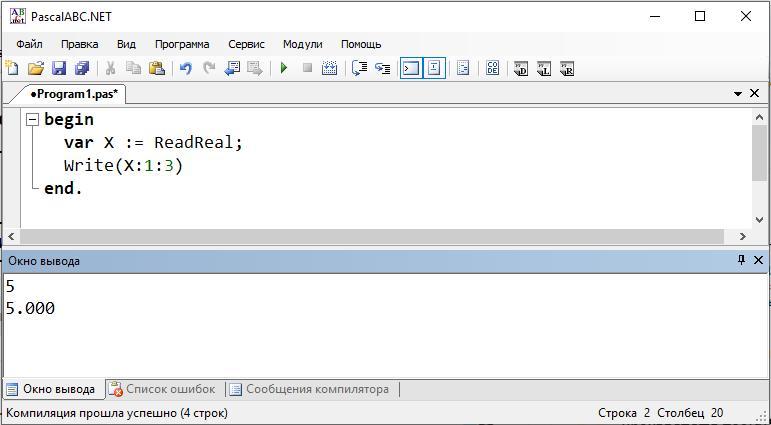Open the Помощь menu
This screenshot has width=771, height=425.
pos(361,44)
